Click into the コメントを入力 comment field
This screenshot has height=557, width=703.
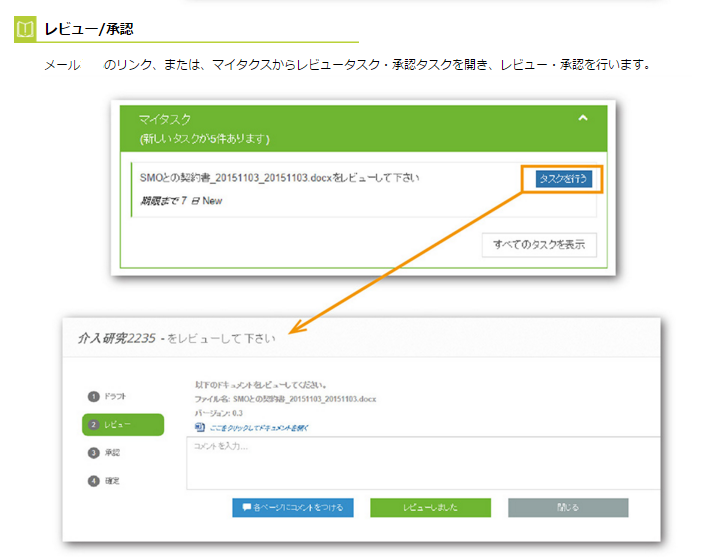(423, 463)
